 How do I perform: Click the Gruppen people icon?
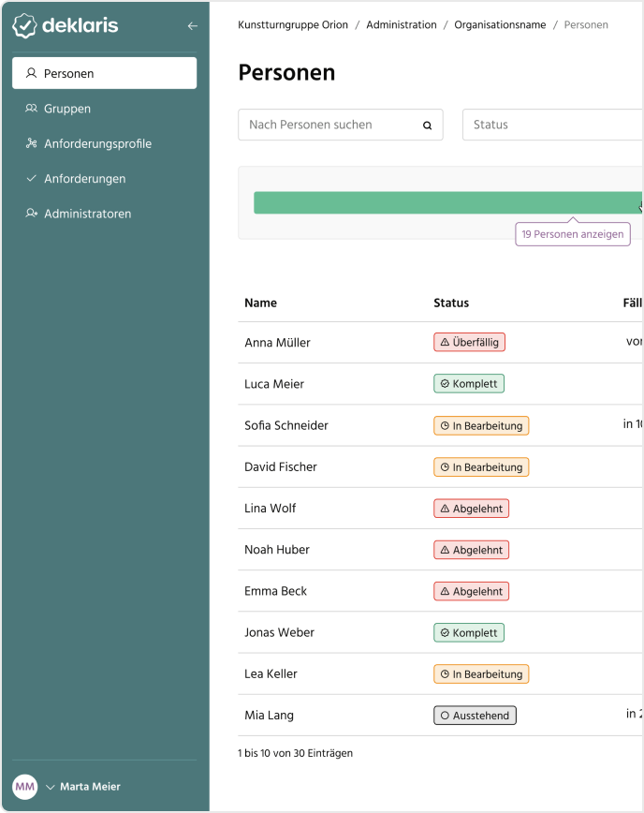[31, 109]
